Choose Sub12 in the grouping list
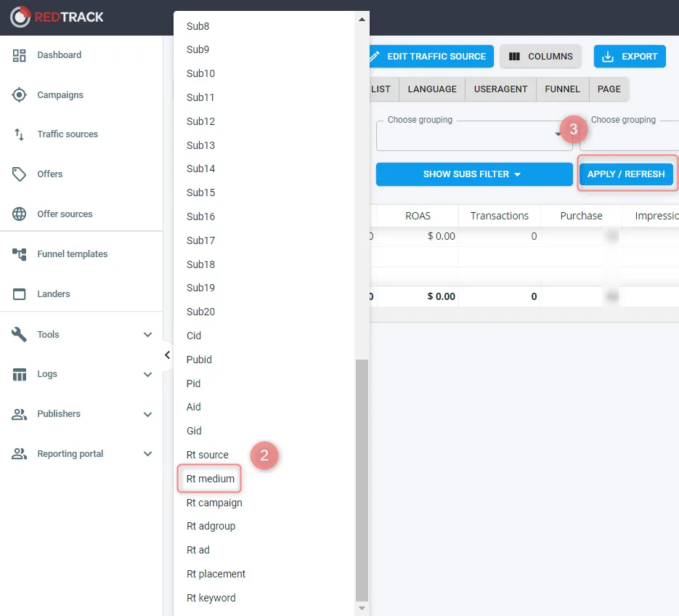 [x=201, y=121]
